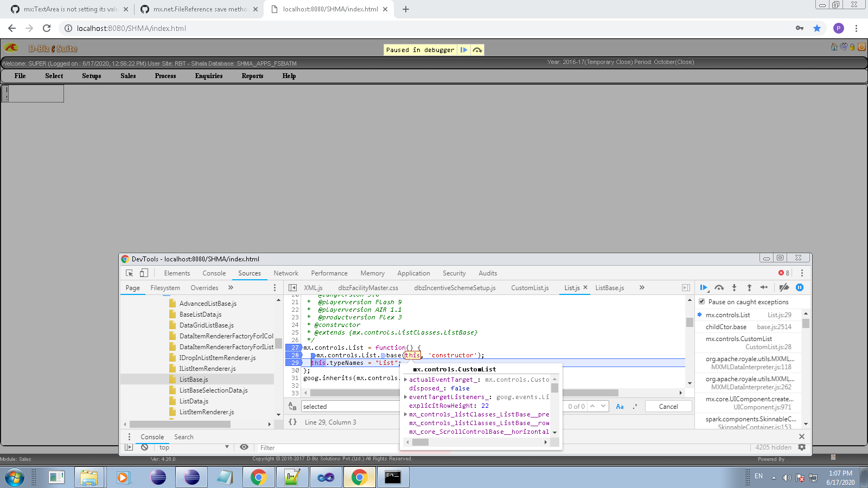This screenshot has height=488, width=868.
Task: Toggle match case Aa in search bar
Action: coord(620,407)
